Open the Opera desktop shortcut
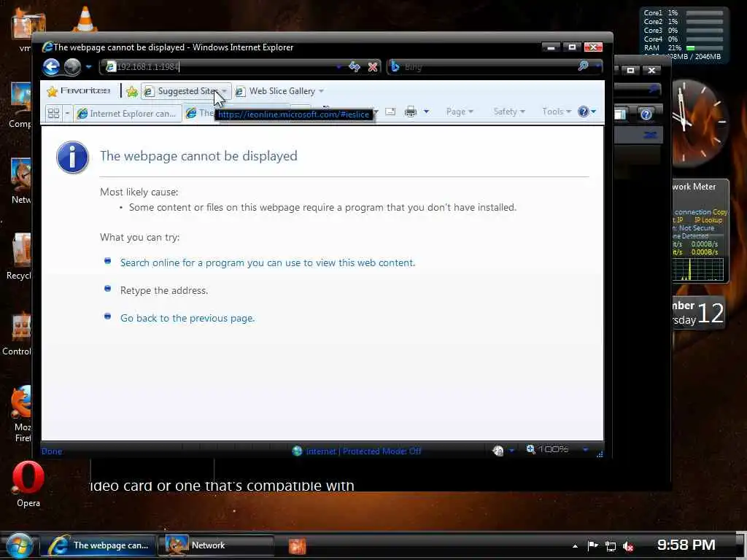The width and height of the screenshot is (747, 560). [28, 485]
